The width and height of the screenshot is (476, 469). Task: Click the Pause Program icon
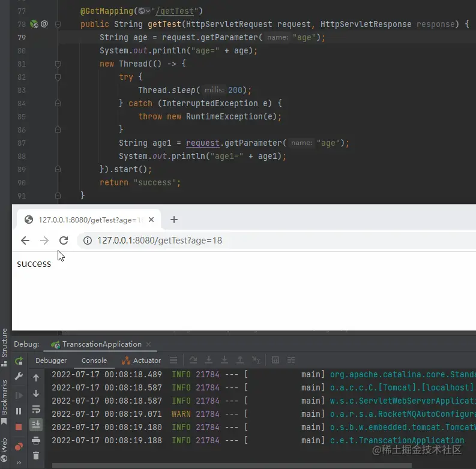point(19,411)
